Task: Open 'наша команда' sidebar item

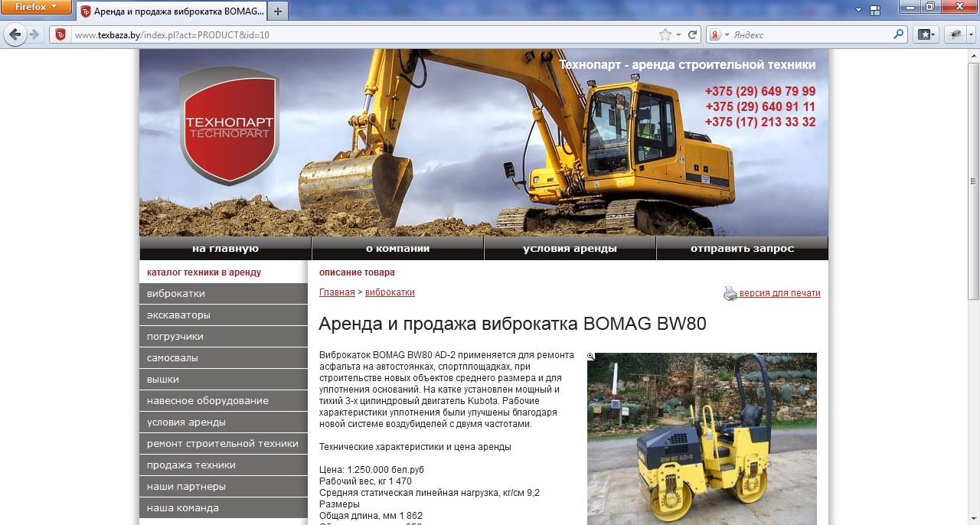Action: [x=223, y=508]
